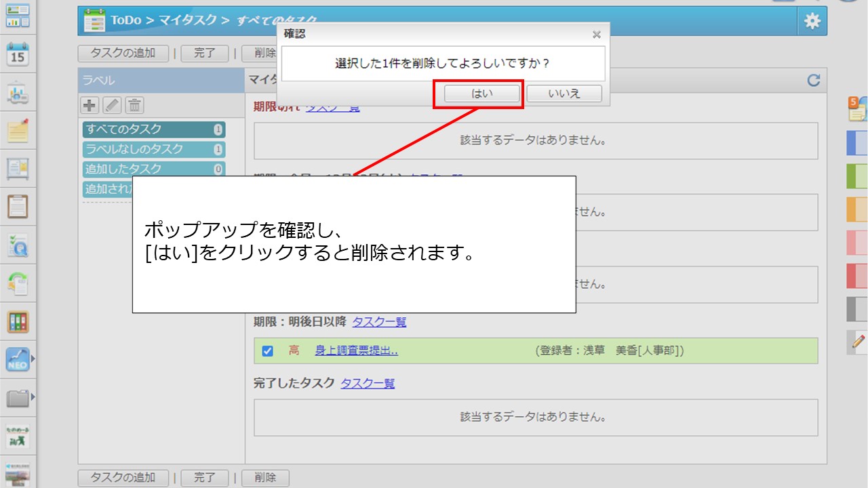This screenshot has height=488, width=868.
Task: Delete label using the trash icon
Action: tap(134, 105)
